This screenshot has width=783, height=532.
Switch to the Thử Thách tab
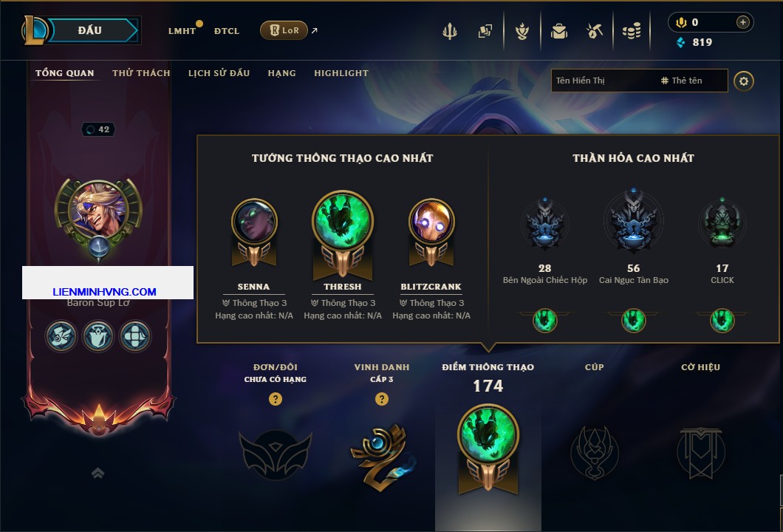(141, 73)
